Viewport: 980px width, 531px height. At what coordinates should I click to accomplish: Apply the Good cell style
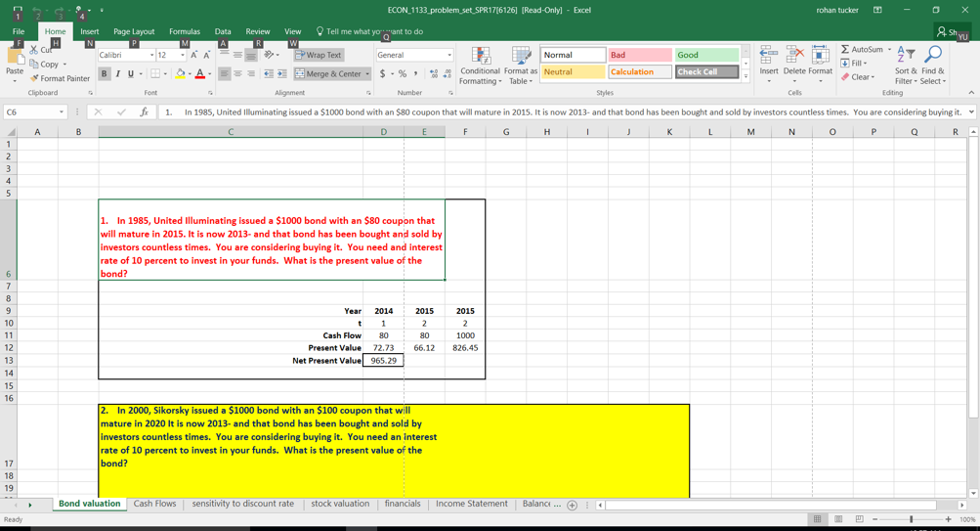click(706, 55)
